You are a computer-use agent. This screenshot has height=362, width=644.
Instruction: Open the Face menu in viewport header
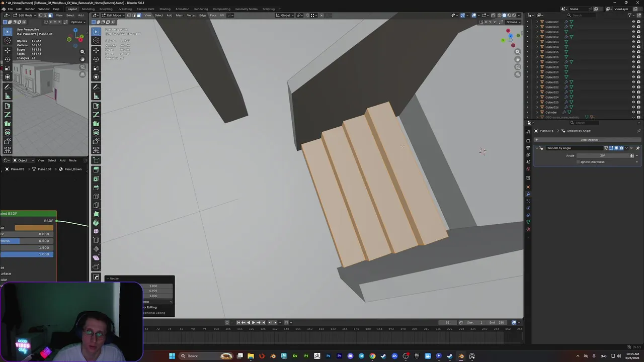(213, 15)
